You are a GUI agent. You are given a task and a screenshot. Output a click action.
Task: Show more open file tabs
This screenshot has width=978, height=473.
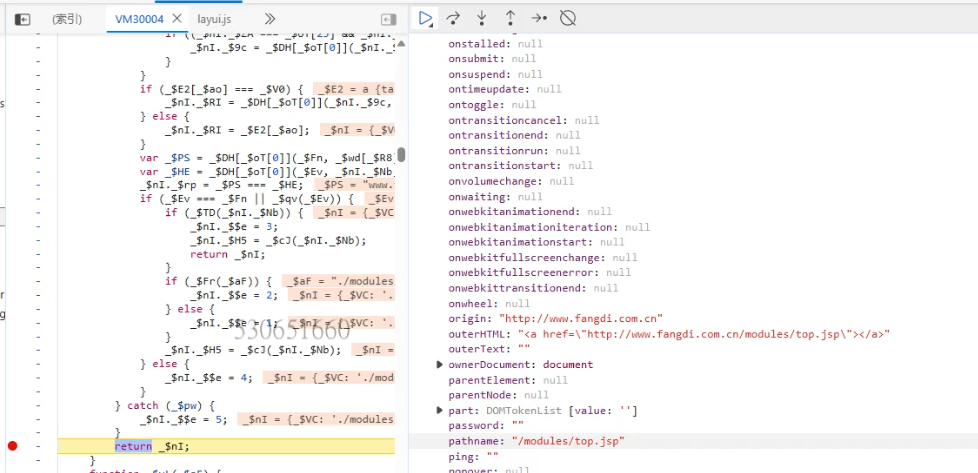pos(270,19)
